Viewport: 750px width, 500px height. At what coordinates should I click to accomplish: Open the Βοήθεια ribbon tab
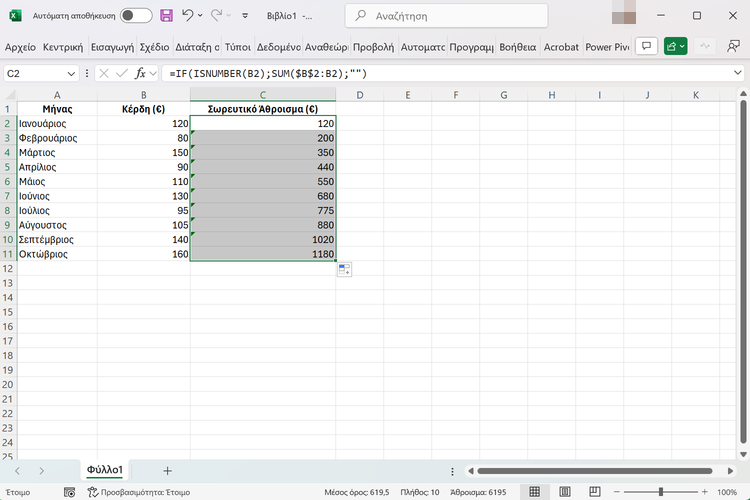(518, 47)
